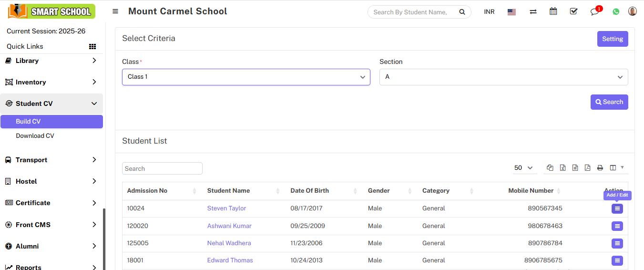This screenshot has width=644, height=270.
Task: Toggle the sidebar with hamburger icon
Action: click(115, 11)
